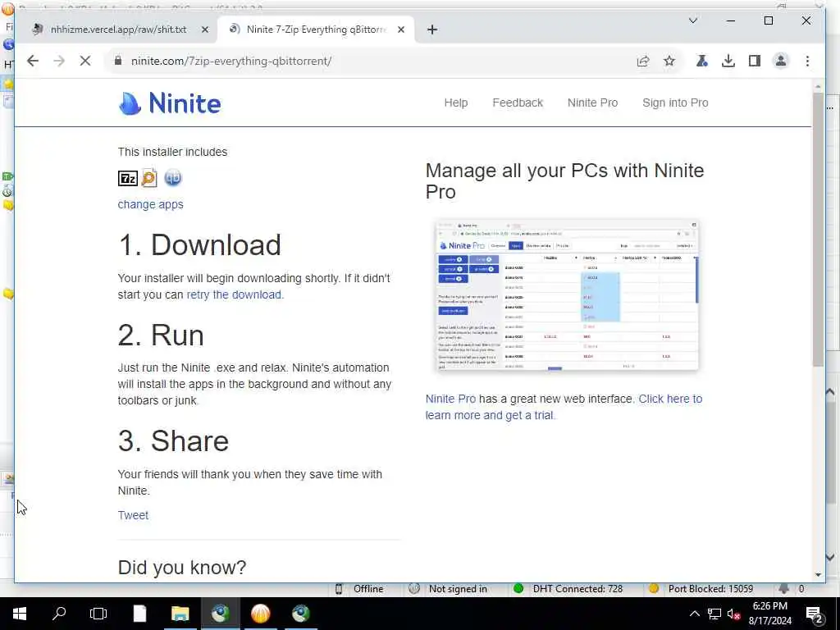
Task: Open File Explorer from taskbar
Action: point(180,614)
